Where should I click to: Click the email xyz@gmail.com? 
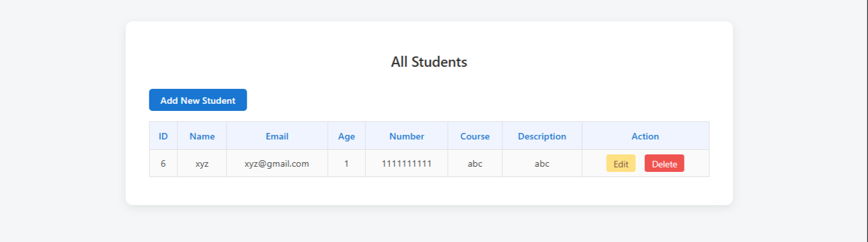[x=277, y=163]
